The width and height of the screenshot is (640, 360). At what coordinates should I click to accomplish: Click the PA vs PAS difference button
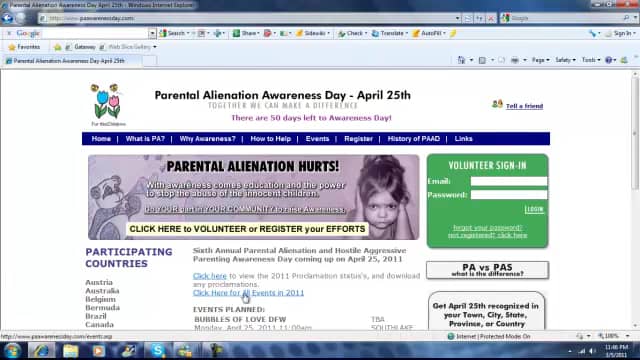point(487,270)
